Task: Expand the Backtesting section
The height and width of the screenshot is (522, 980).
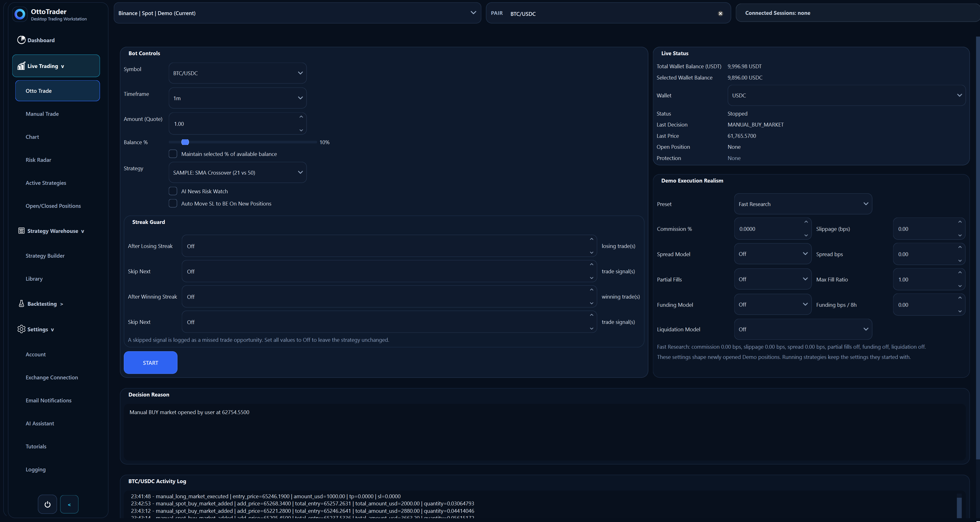Action: (x=45, y=304)
